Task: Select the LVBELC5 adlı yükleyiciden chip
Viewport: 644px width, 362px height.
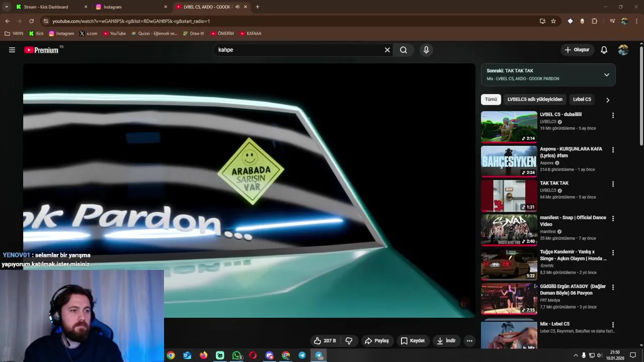Action: click(535, 100)
